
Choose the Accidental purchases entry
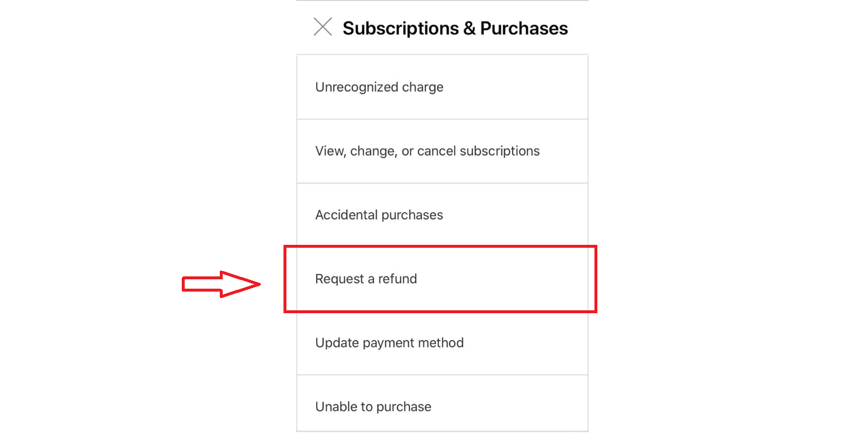(442, 214)
